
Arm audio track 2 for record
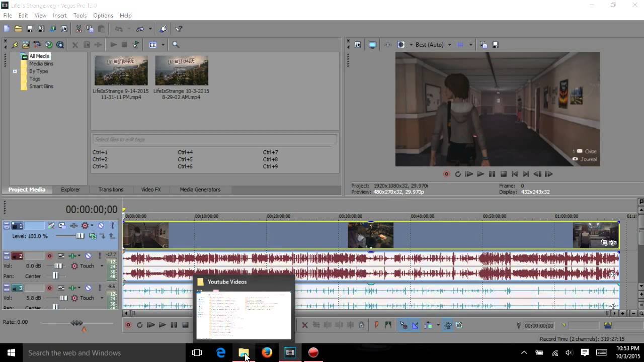point(49,256)
